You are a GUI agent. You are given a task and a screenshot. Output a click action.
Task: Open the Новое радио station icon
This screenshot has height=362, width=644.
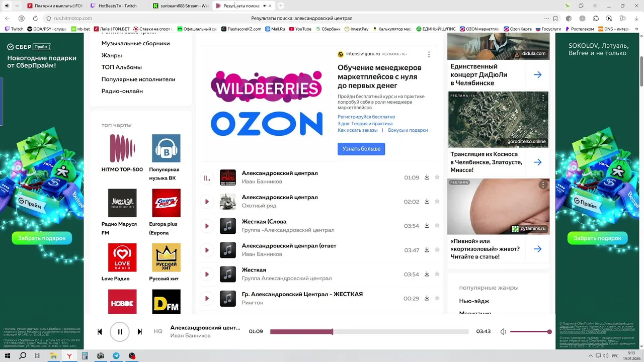click(x=122, y=302)
